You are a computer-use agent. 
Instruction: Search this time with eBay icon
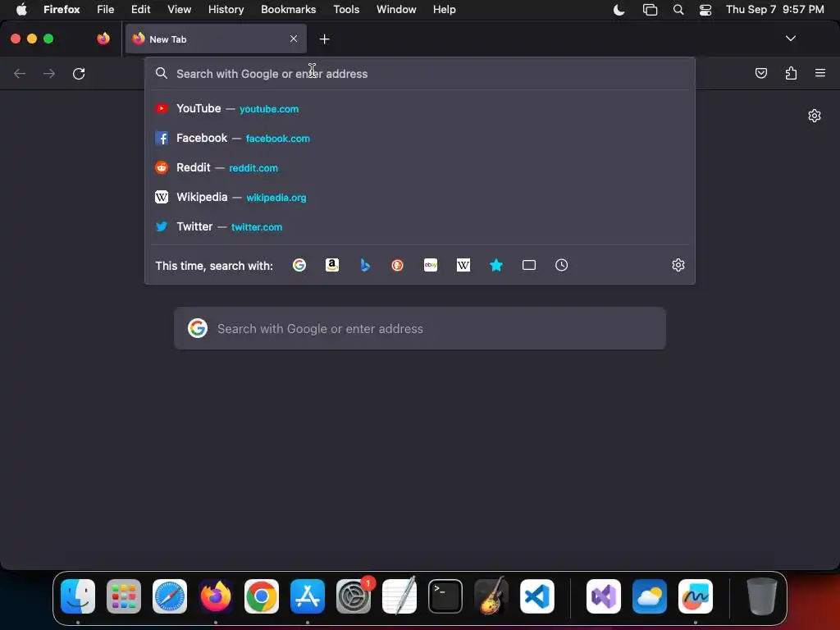pos(431,265)
